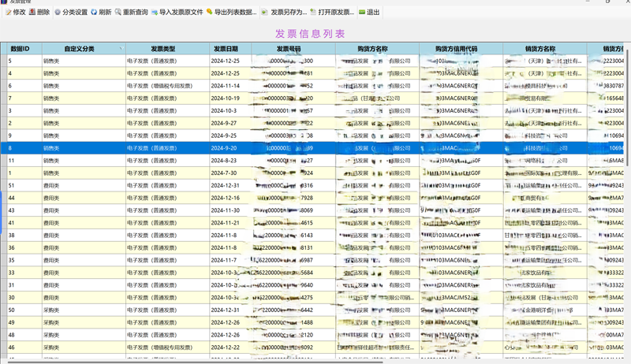
Task: Open 分类设置 category settings
Action: point(71,13)
